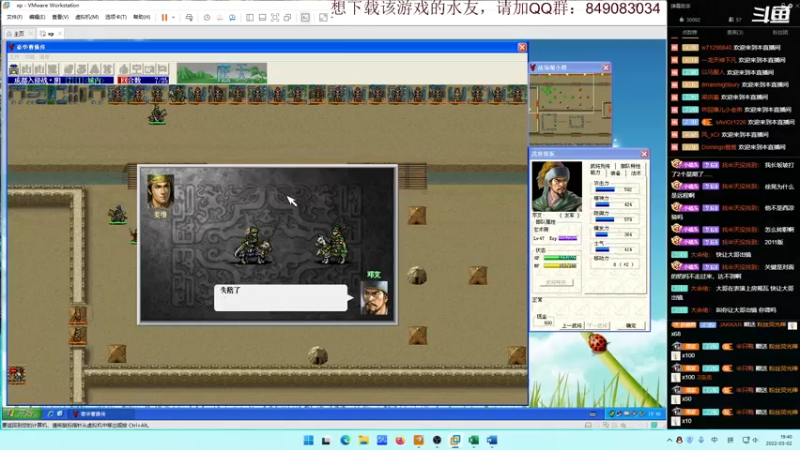800x450 pixels.
Task: Click the QQ penguin tray icon
Action: pos(680,440)
